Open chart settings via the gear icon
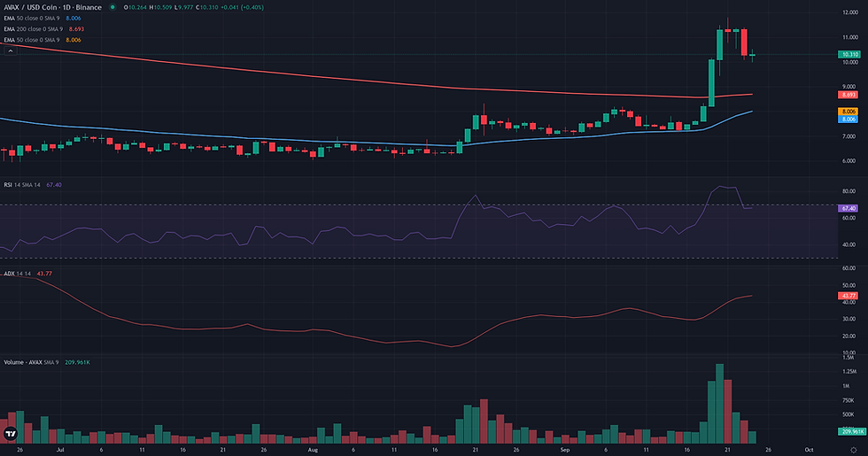 (854, 450)
